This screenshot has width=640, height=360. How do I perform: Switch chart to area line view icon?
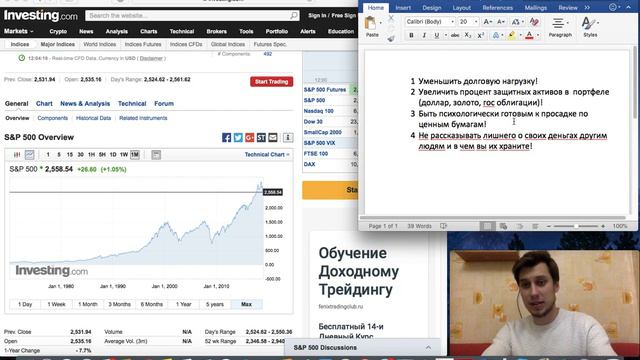[29, 155]
